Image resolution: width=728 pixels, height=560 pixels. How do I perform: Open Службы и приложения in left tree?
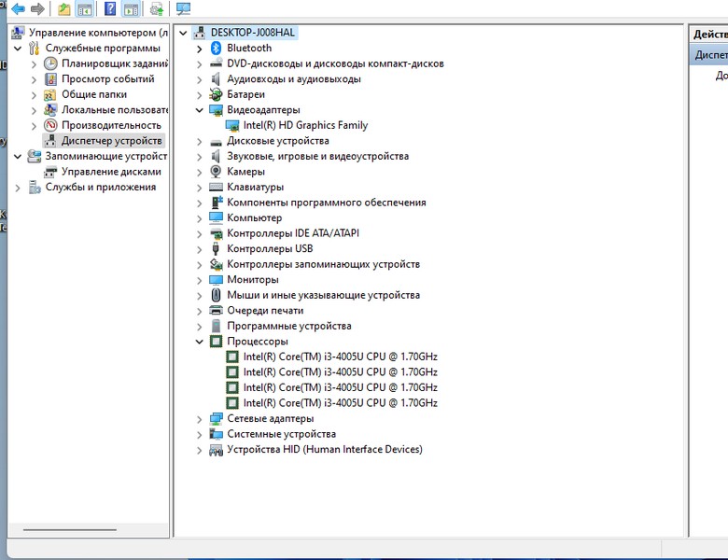101,188
